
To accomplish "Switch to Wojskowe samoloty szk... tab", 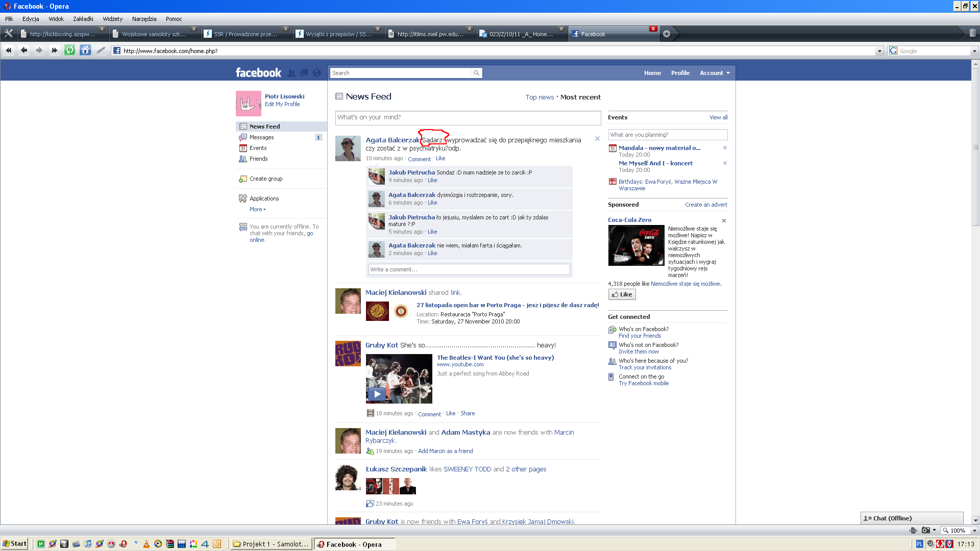I will click(x=154, y=34).
